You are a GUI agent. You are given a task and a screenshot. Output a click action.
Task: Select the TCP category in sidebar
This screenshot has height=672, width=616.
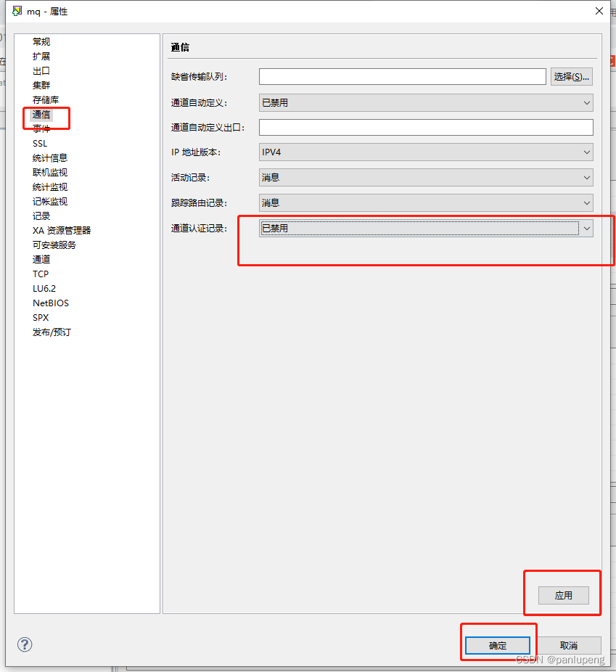[x=41, y=274]
